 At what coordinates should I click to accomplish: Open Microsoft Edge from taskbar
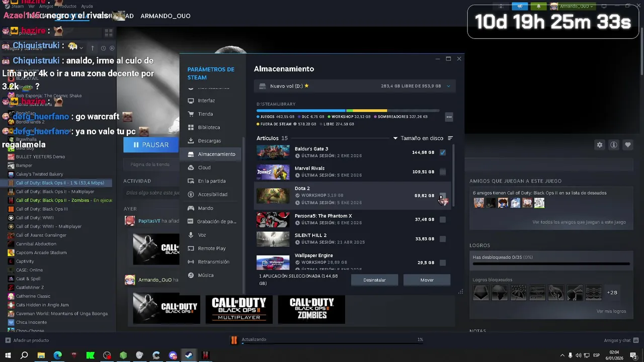[58, 355]
